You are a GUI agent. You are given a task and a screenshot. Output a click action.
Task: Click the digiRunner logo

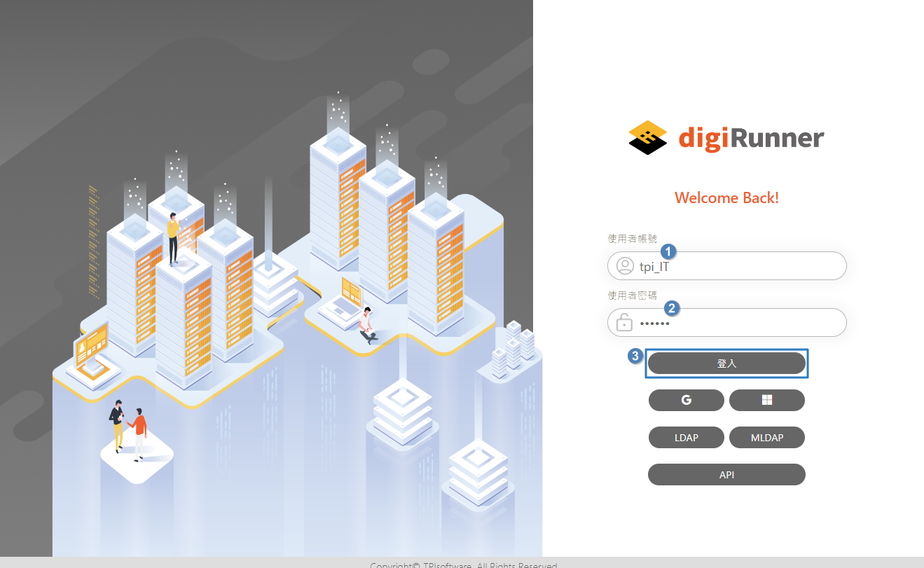pyautogui.click(x=726, y=137)
